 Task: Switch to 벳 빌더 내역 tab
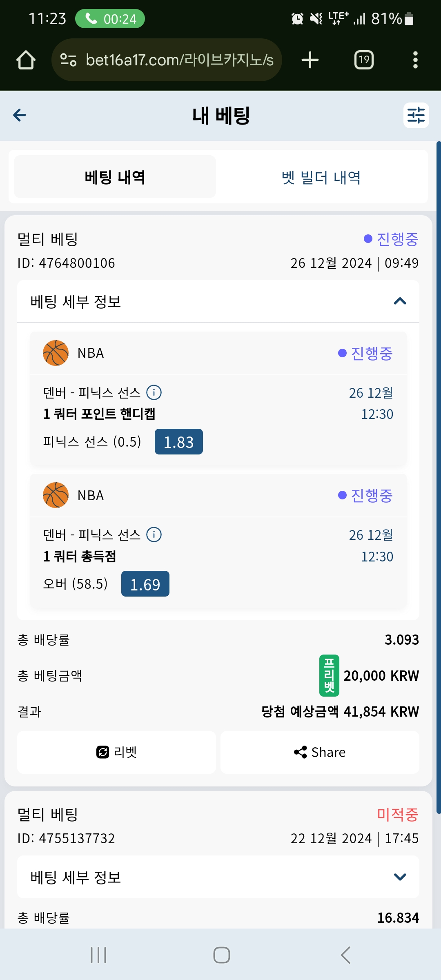coord(321,177)
